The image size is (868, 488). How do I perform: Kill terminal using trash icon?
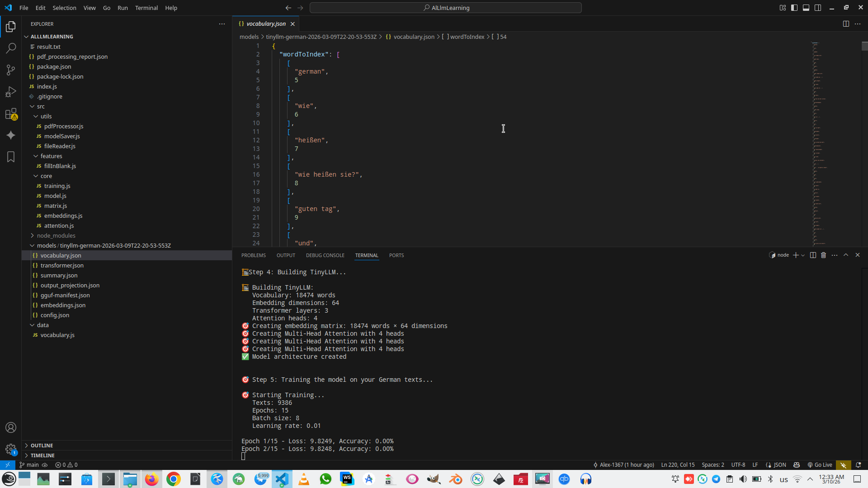tap(824, 255)
